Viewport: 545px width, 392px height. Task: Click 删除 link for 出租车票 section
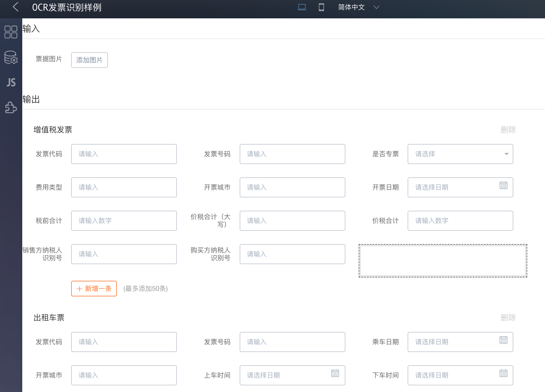pos(508,317)
